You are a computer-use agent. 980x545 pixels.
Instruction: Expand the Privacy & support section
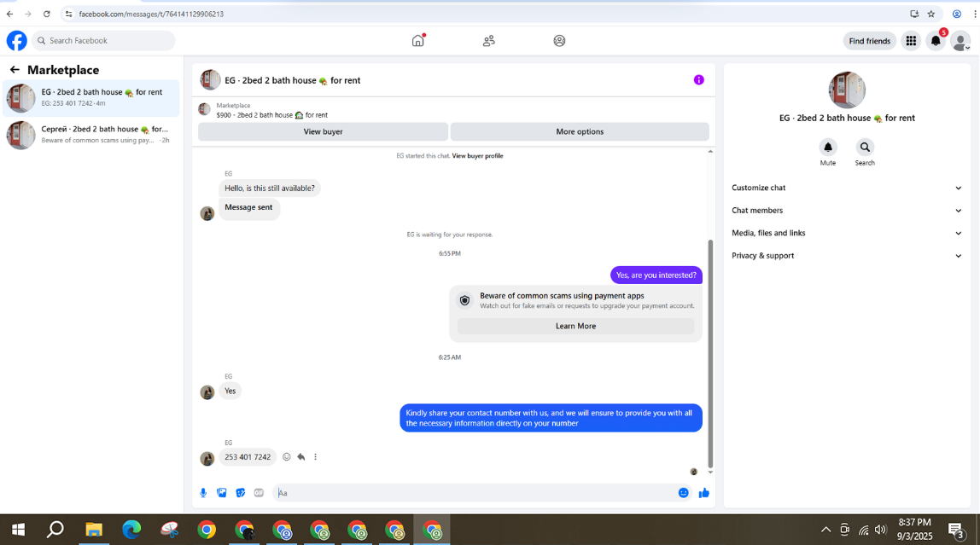point(846,256)
